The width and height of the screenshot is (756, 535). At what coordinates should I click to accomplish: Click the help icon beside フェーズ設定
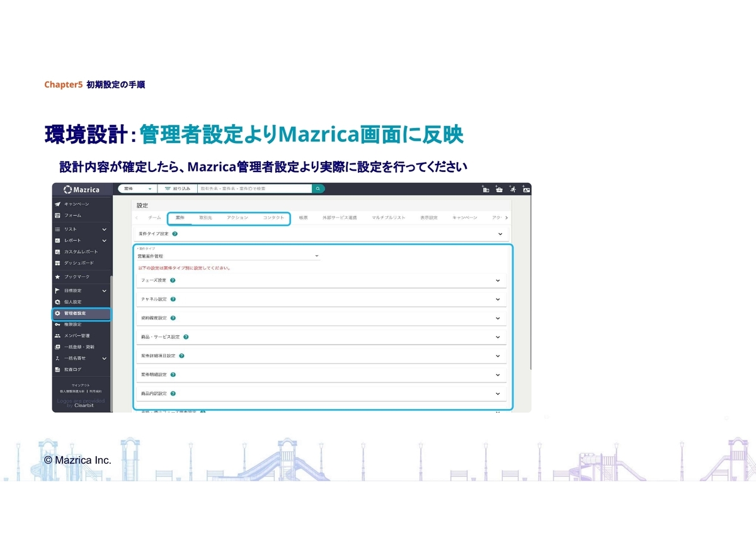click(x=172, y=280)
